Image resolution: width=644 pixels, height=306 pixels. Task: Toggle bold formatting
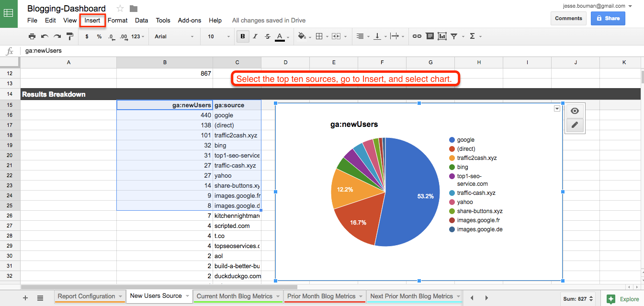point(243,36)
